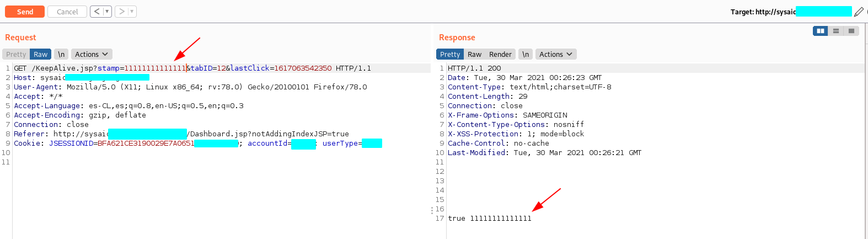Switch to top-bottom stacked layout icon

point(836,31)
